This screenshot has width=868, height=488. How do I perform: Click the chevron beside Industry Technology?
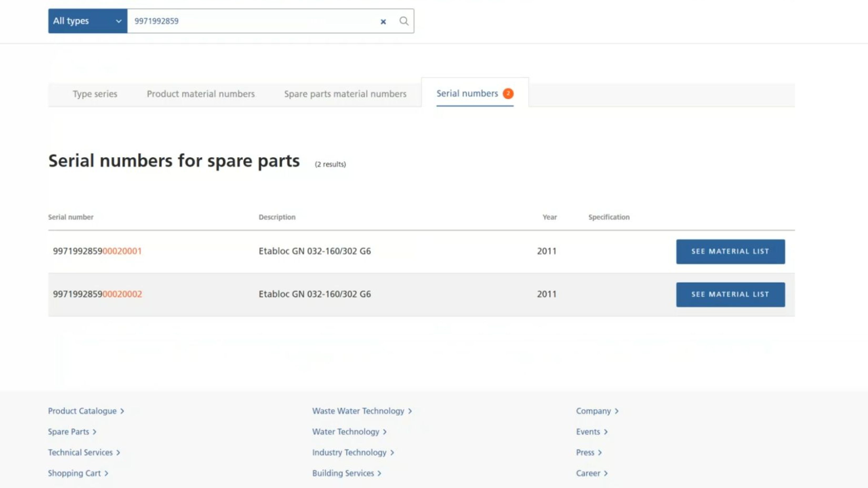(392, 453)
